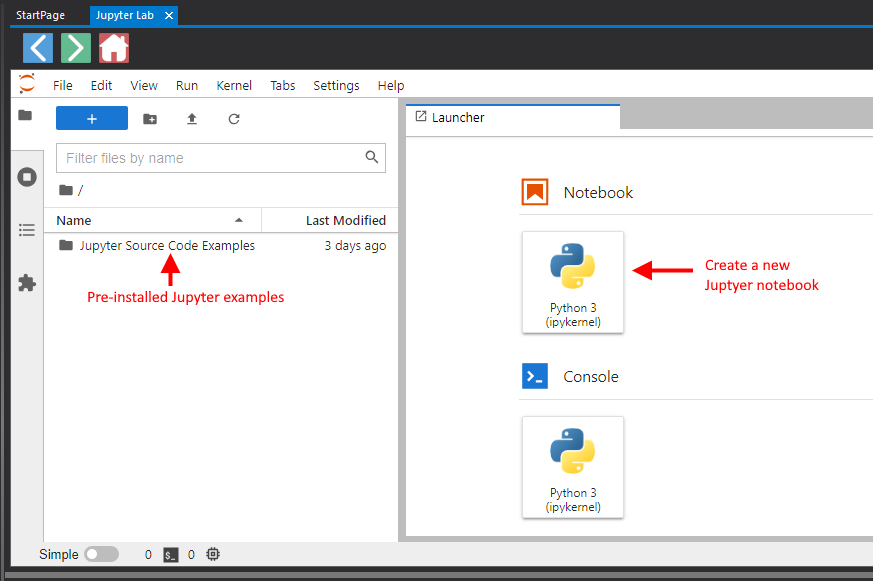Create a Python 3 notebook from Launcher
The height and width of the screenshot is (581, 873).
click(573, 282)
